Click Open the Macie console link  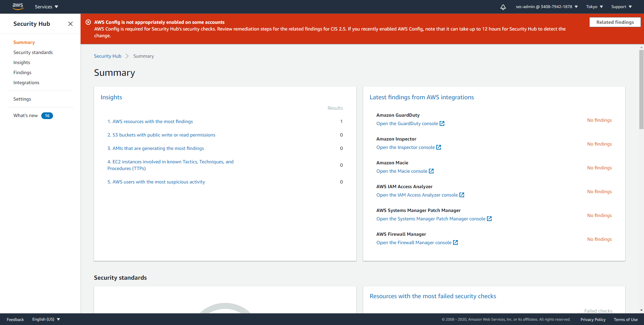click(x=402, y=171)
